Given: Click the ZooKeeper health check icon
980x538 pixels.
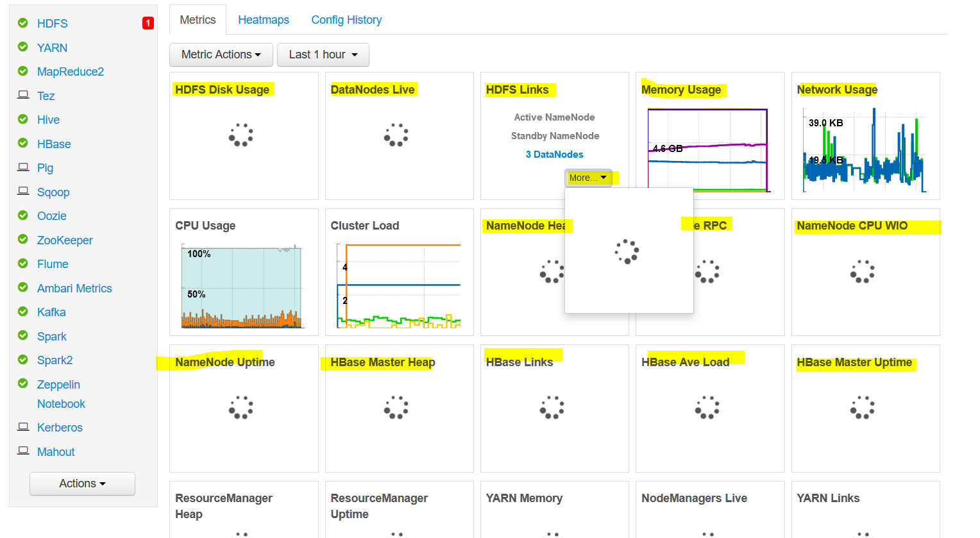Looking at the screenshot, I should pyautogui.click(x=23, y=240).
